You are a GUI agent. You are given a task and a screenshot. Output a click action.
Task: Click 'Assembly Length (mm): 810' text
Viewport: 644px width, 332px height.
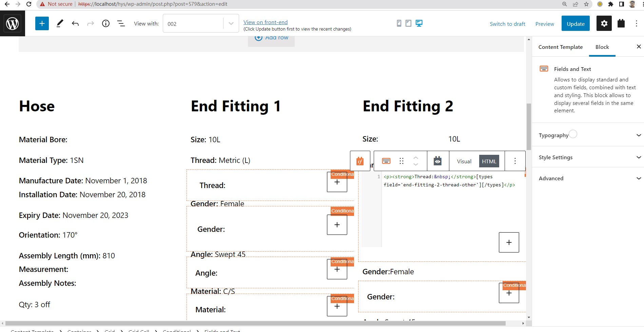coord(67,256)
